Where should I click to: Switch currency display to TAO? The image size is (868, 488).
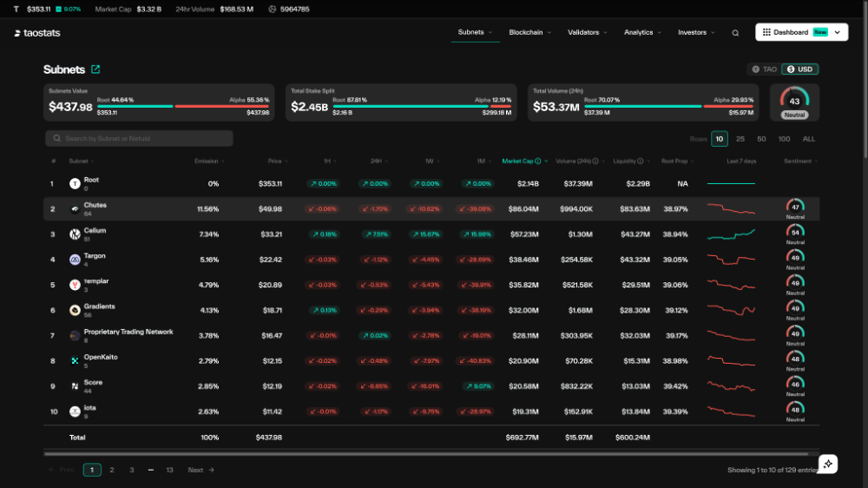[x=764, y=69]
